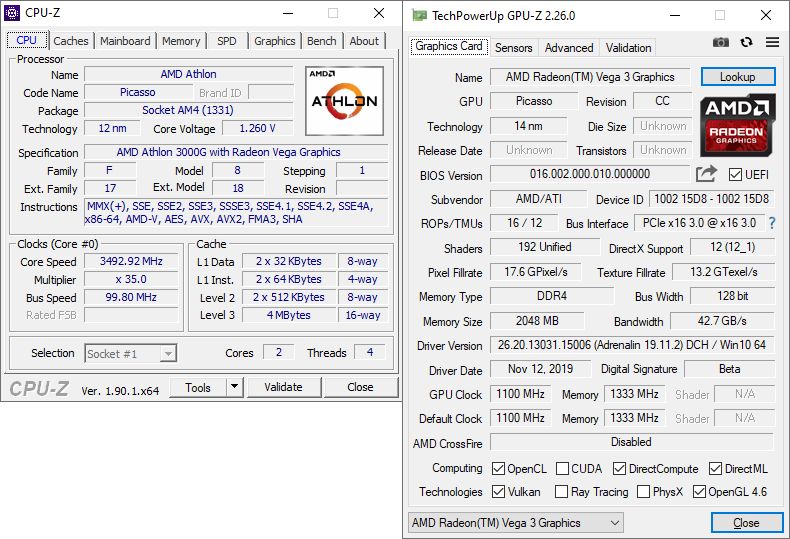This screenshot has height=539, width=790.
Task: Select the Graphics Card tab in GPU-Z
Action: pyautogui.click(x=448, y=46)
